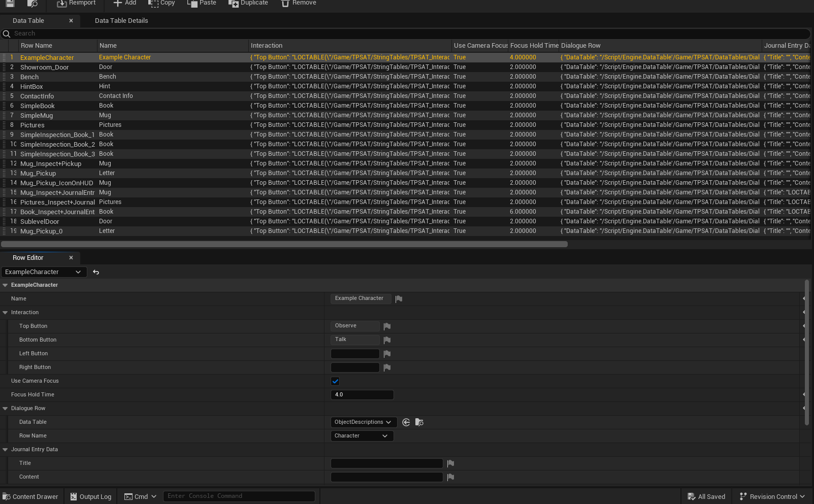Close the Data Table tab
Screen dimensions: 814x504
click(x=71, y=21)
